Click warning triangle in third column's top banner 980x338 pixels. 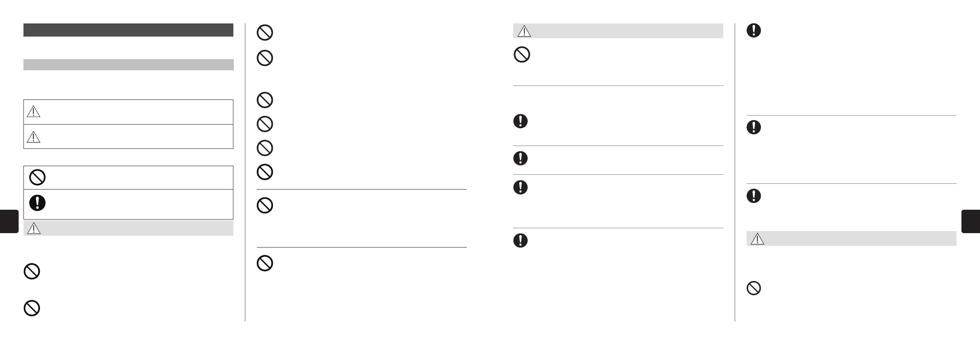click(x=524, y=31)
